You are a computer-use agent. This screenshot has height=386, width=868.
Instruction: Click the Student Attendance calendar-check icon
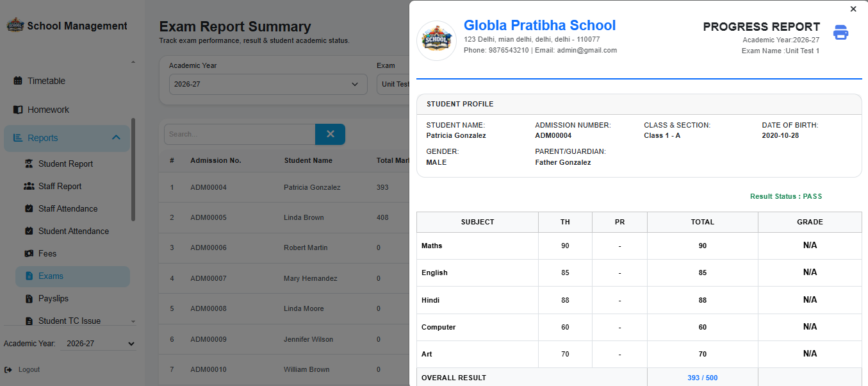[29, 231]
